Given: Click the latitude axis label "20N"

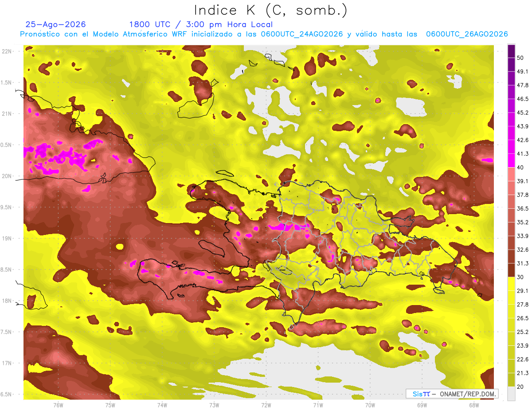Looking at the screenshot, I should pos(7,176).
